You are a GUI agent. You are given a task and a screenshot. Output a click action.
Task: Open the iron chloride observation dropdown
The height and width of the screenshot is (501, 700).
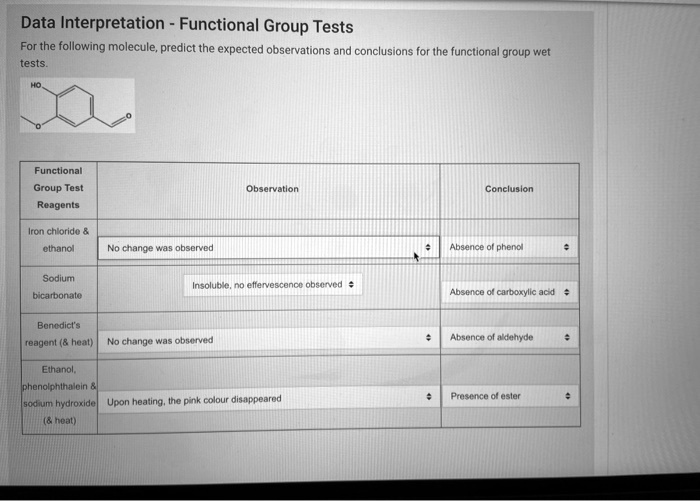269,248
